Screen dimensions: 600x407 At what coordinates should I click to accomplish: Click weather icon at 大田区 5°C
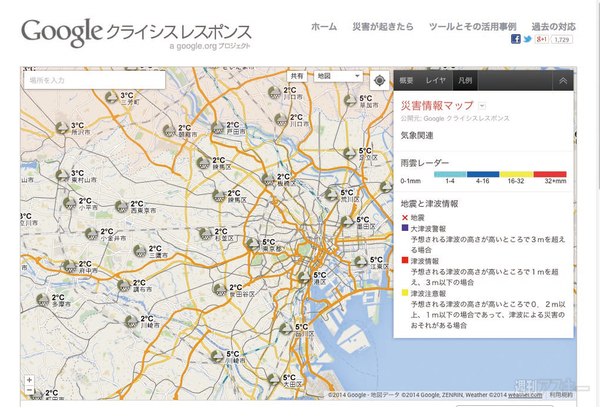click(x=274, y=379)
